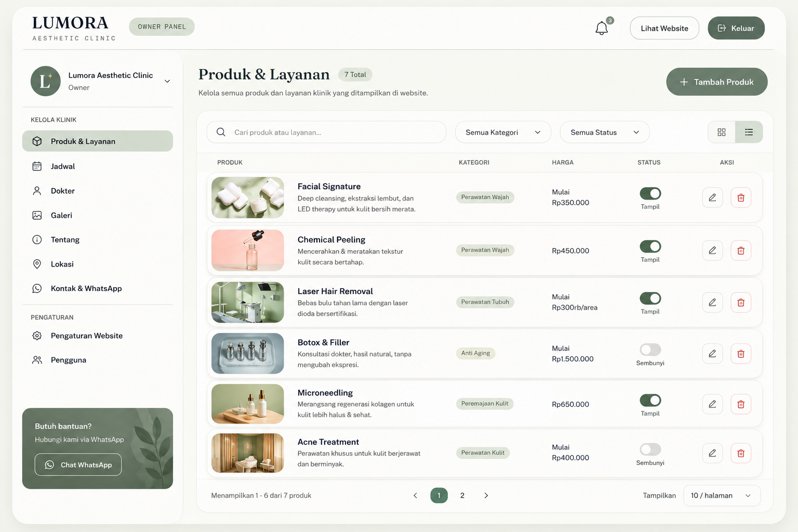The width and height of the screenshot is (798, 532).
Task: Click the Lokasi pin icon
Action: pyautogui.click(x=37, y=264)
